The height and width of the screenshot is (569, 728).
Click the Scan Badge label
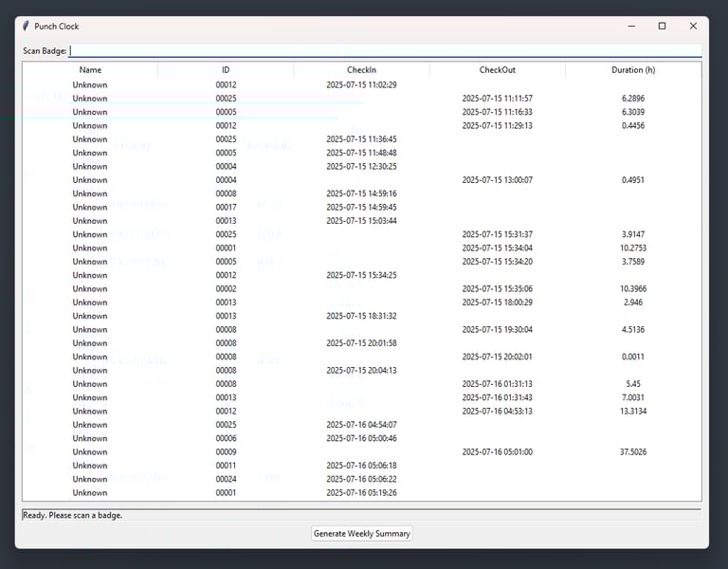click(45, 51)
